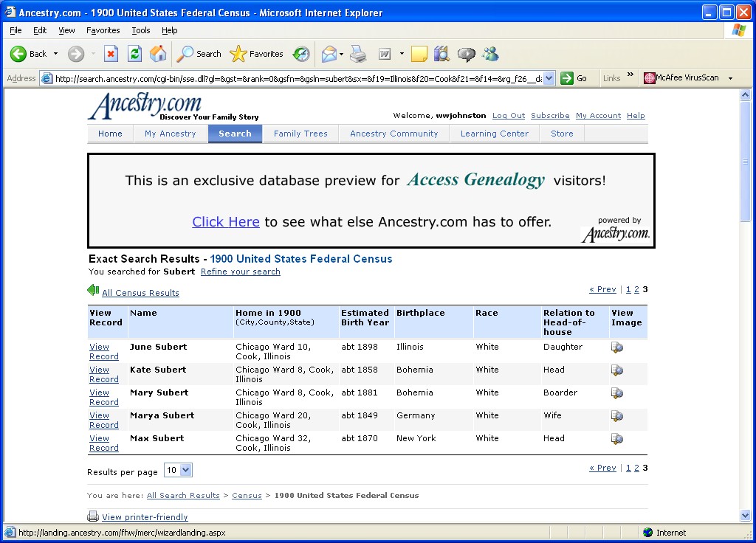Open the Ancestry Community tab
756x543 pixels.
(x=394, y=134)
